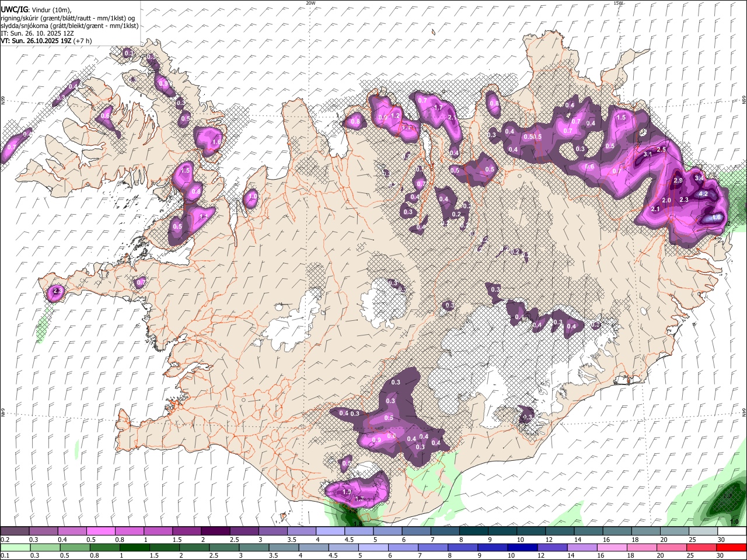Viewport: 747px width, 560px height.
Task: Click the '20W' longitude label
Action: pos(310,3)
